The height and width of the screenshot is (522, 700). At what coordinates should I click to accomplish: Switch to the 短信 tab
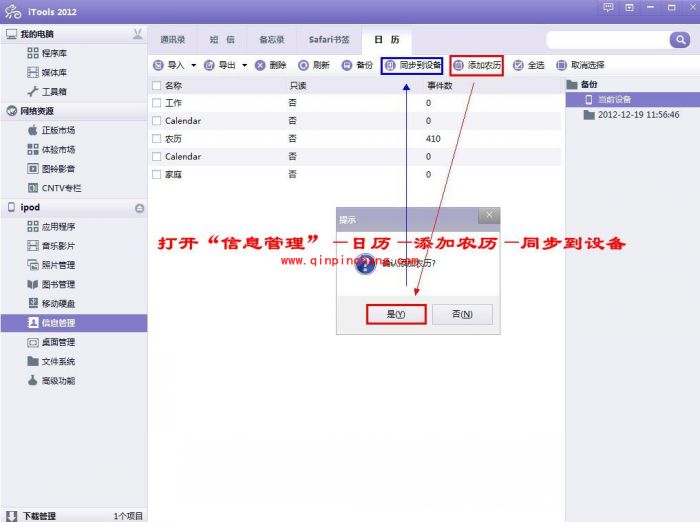pyautogui.click(x=222, y=40)
